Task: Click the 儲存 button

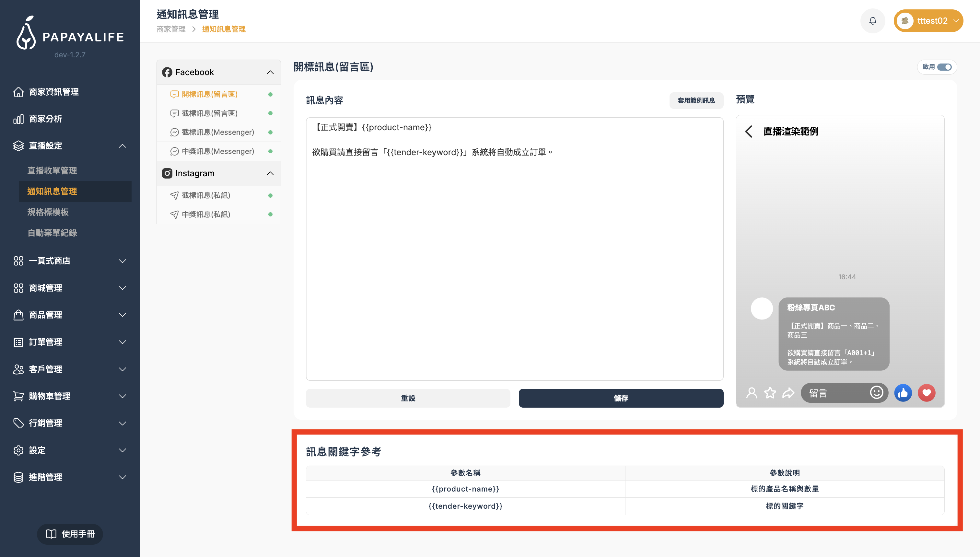Action: [x=620, y=398]
